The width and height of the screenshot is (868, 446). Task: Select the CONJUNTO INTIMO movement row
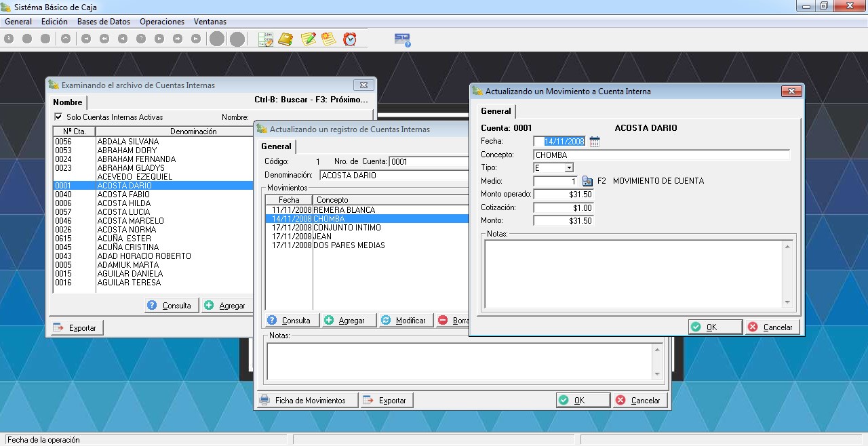[x=348, y=228]
